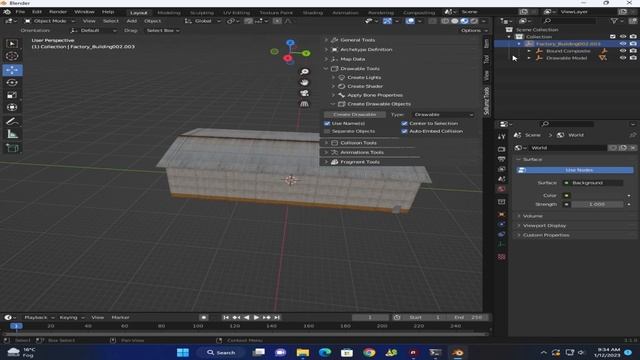Switch to the Modeling workspace tab
The height and width of the screenshot is (360, 640).
pos(169,13)
